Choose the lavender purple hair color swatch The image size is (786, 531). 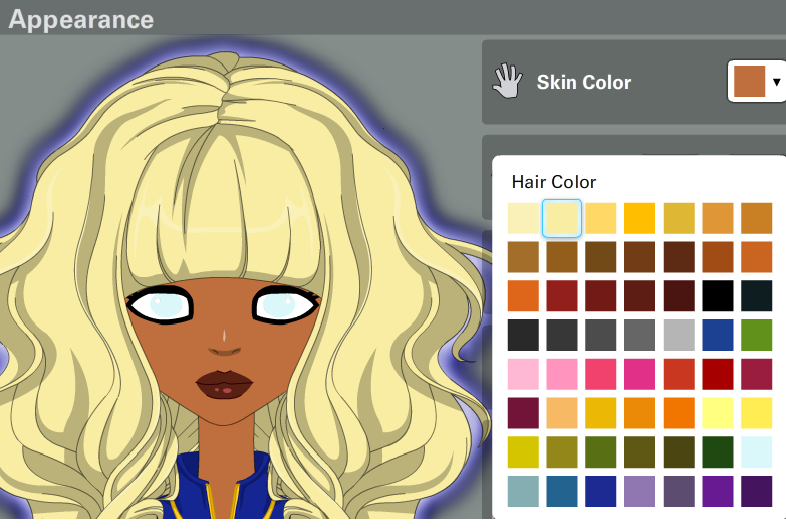coord(640,491)
